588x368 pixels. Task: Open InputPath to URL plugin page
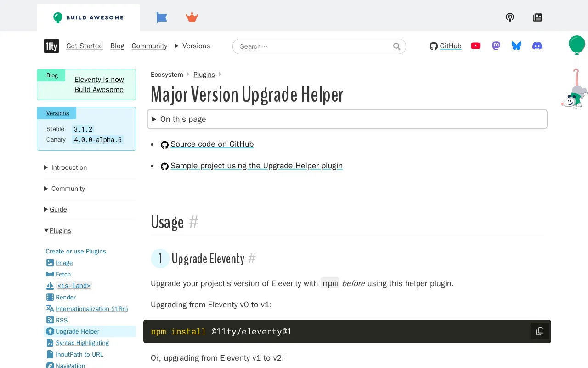click(79, 354)
